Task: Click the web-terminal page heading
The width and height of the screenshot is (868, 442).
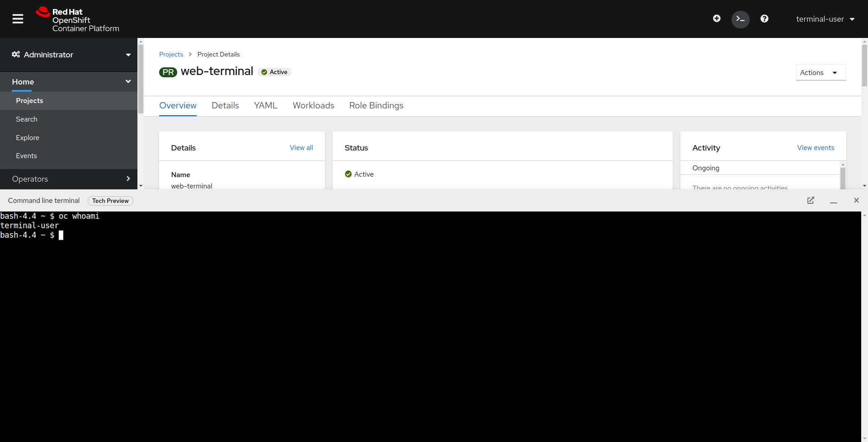Action: pyautogui.click(x=217, y=71)
